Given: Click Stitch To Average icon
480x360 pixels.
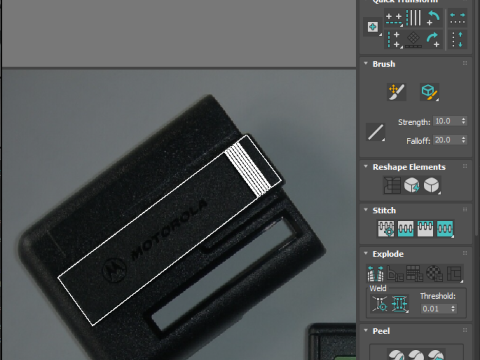Looking at the screenshot, I should (x=406, y=229).
